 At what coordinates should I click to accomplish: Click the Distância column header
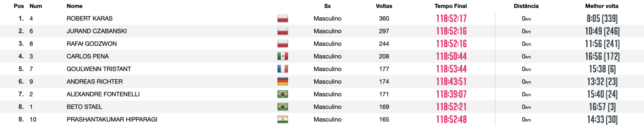click(x=526, y=6)
